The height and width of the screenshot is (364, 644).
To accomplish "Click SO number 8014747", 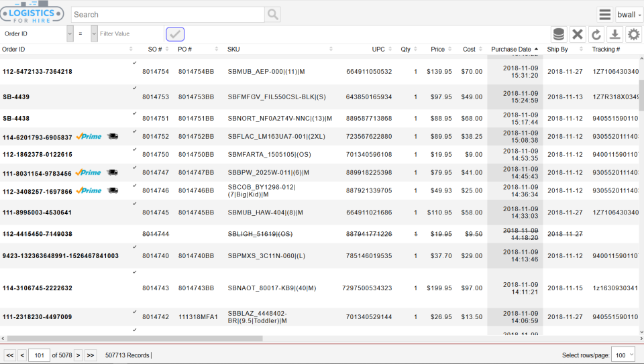I will click(156, 172).
